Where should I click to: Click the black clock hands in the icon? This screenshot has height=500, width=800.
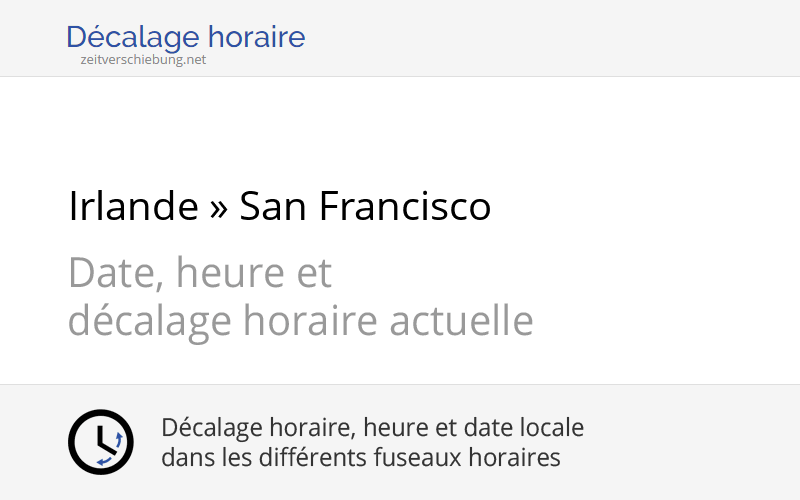[x=106, y=440]
